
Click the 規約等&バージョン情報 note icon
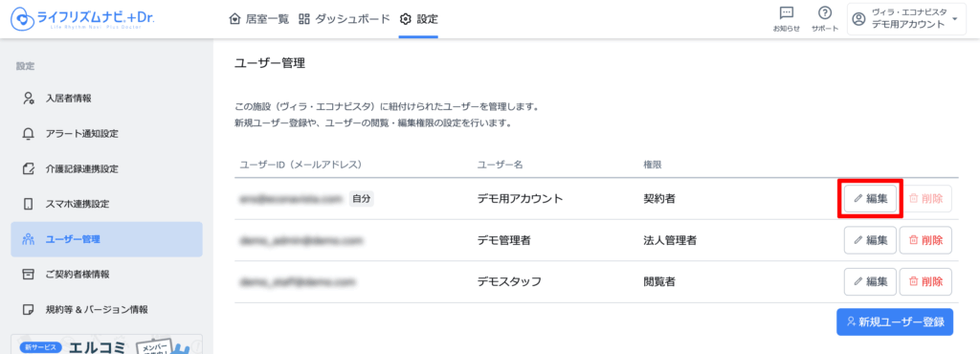click(28, 309)
